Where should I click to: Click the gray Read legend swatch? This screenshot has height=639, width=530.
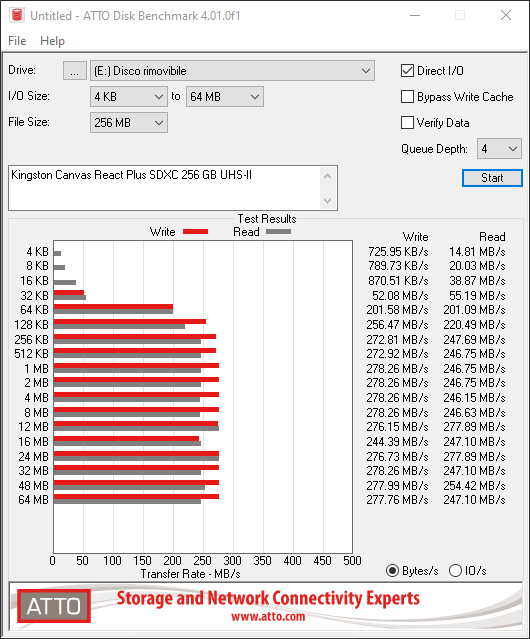point(278,231)
